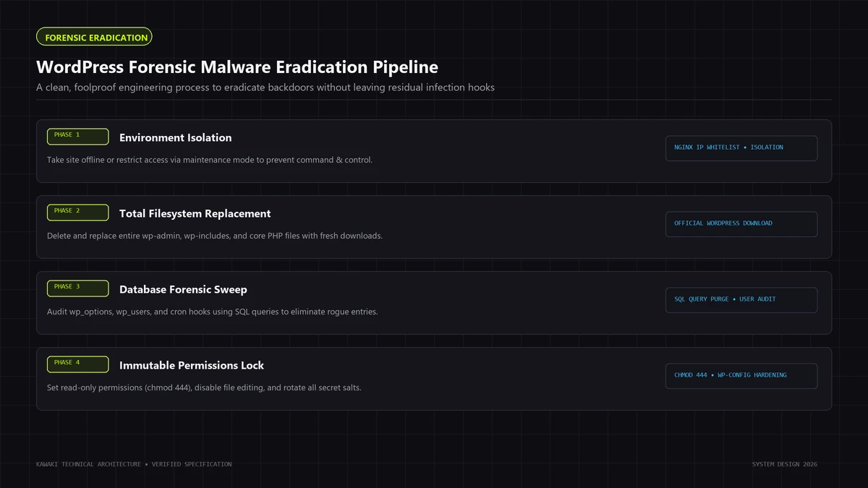Click the PHASE 4 label
Screen dimensions: 868x488
[78, 364]
